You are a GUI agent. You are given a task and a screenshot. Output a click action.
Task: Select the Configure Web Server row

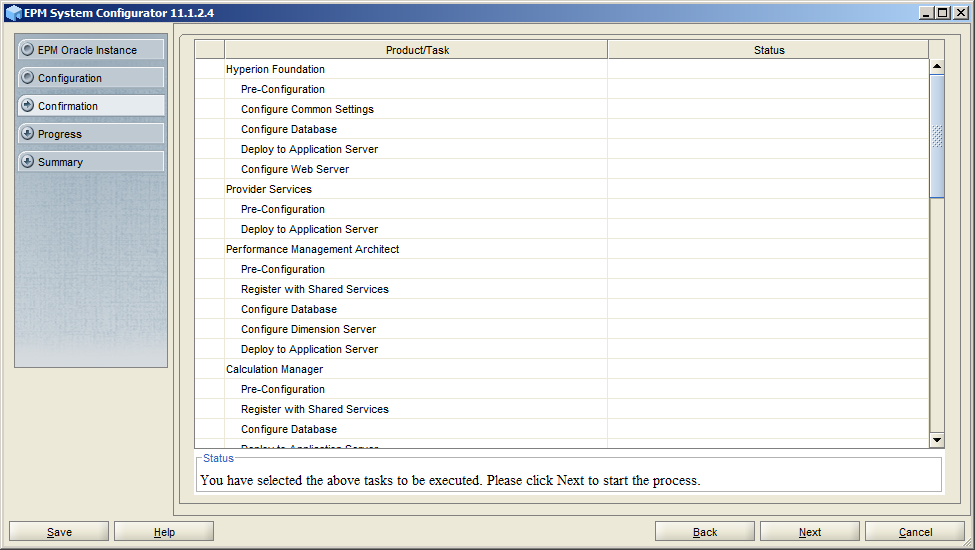[562, 169]
